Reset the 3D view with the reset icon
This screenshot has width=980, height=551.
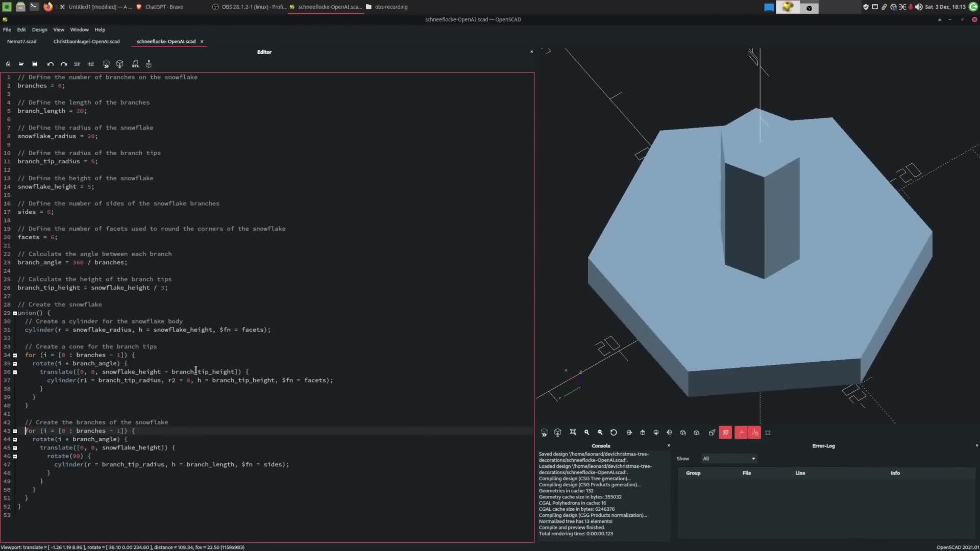614,432
